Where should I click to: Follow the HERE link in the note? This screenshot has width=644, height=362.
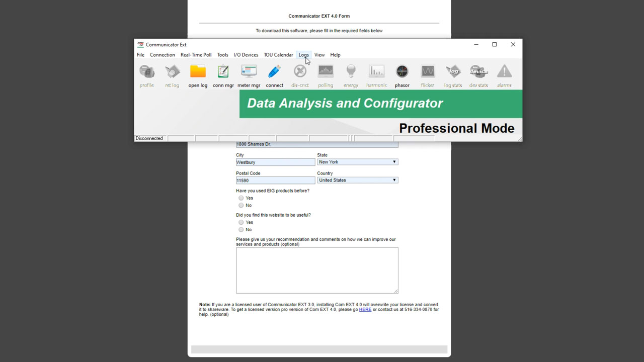(365, 310)
